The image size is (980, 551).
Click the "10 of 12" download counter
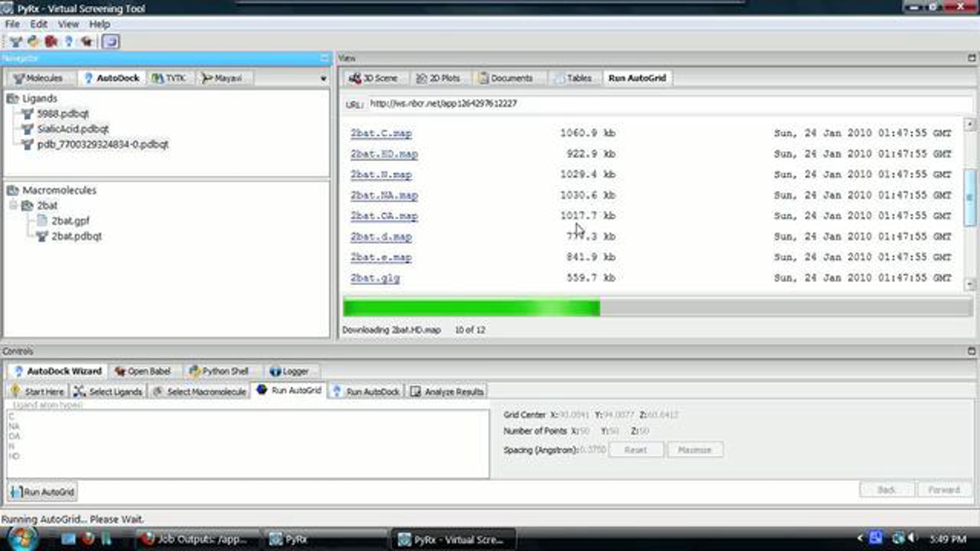click(x=470, y=330)
